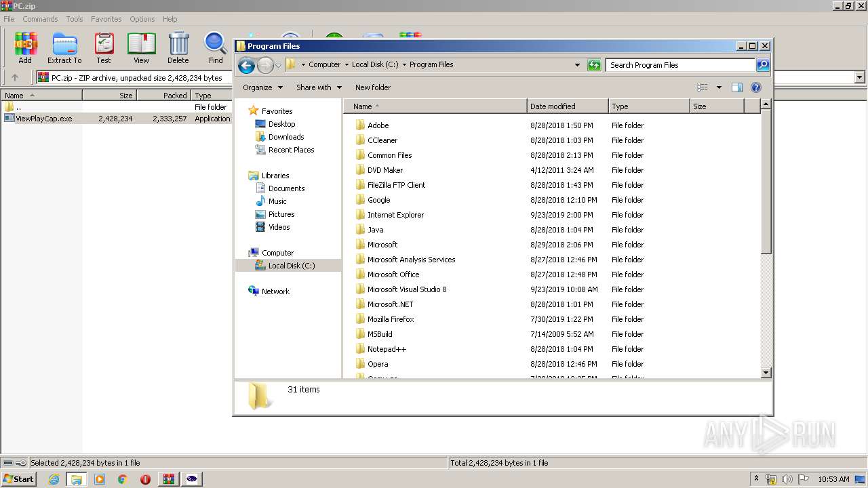868x488 pixels.
Task: Click the Change view icon in Explorer
Action: point(703,87)
